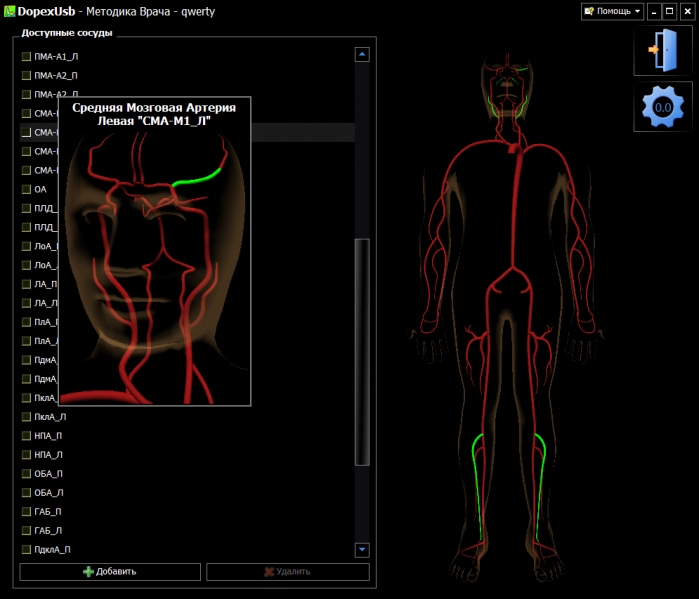This screenshot has width=699, height=599.
Task: Click the СМА-М1_Л artery preview image
Action: point(154,265)
